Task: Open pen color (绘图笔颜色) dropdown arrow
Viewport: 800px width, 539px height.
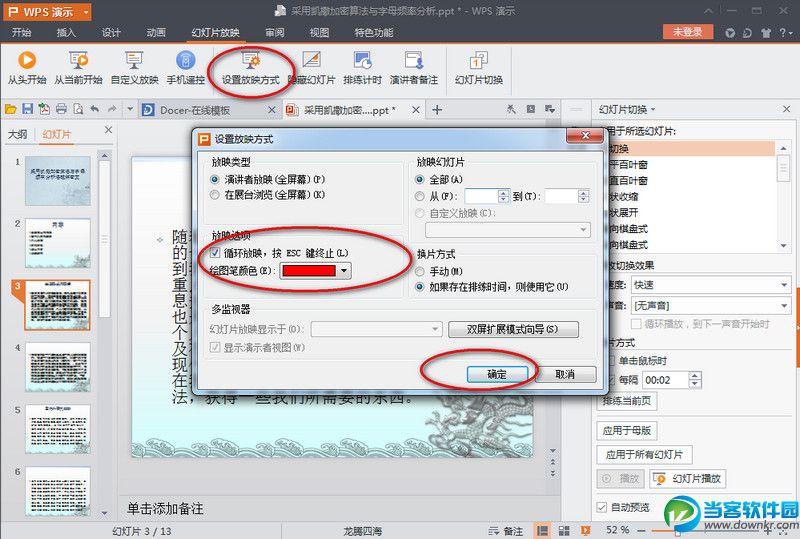Action: tap(344, 271)
